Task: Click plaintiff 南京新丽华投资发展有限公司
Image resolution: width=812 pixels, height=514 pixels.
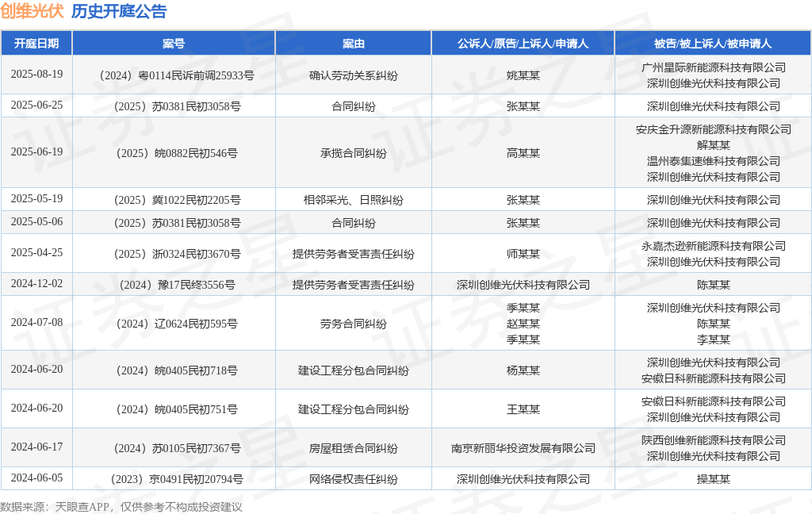Action: (523, 449)
